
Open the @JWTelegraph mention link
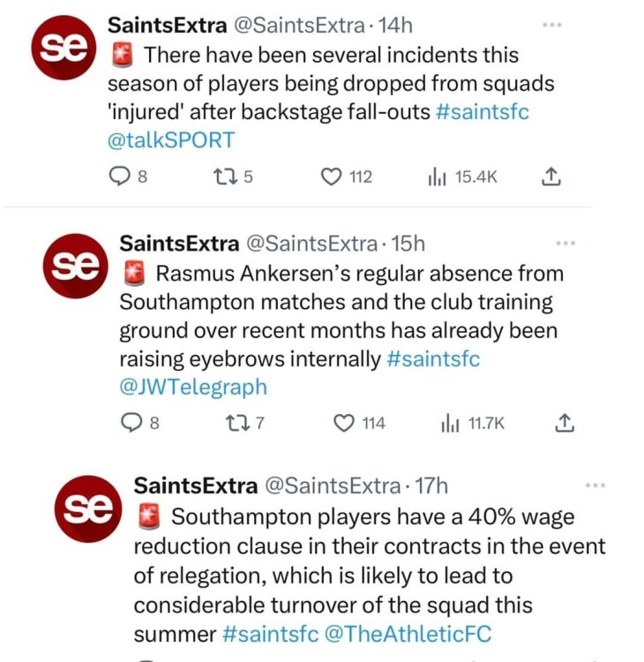point(193,387)
